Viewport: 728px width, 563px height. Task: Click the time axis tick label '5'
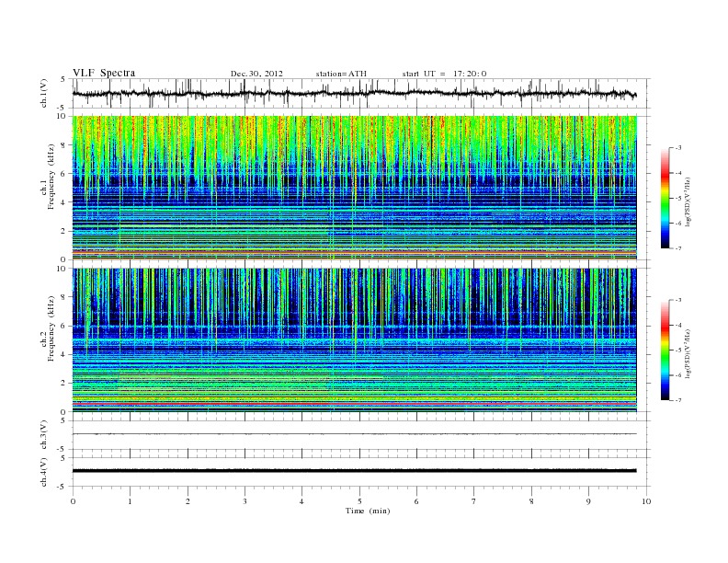[x=359, y=501]
